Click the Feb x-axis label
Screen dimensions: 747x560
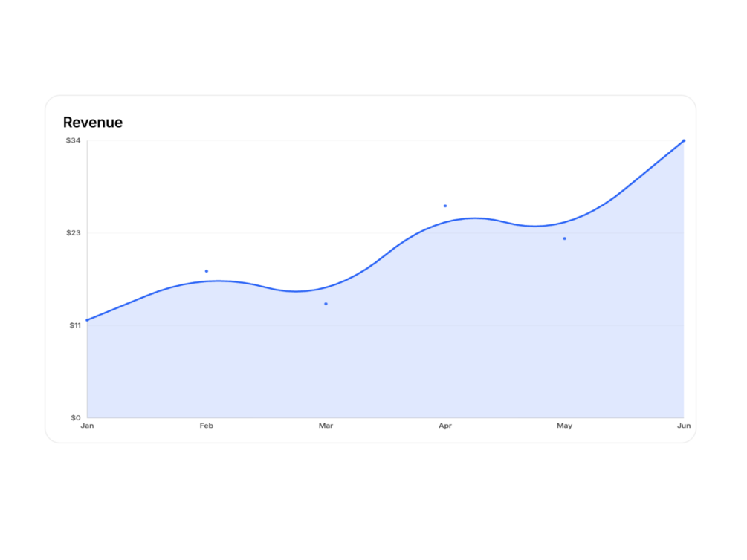(207, 426)
